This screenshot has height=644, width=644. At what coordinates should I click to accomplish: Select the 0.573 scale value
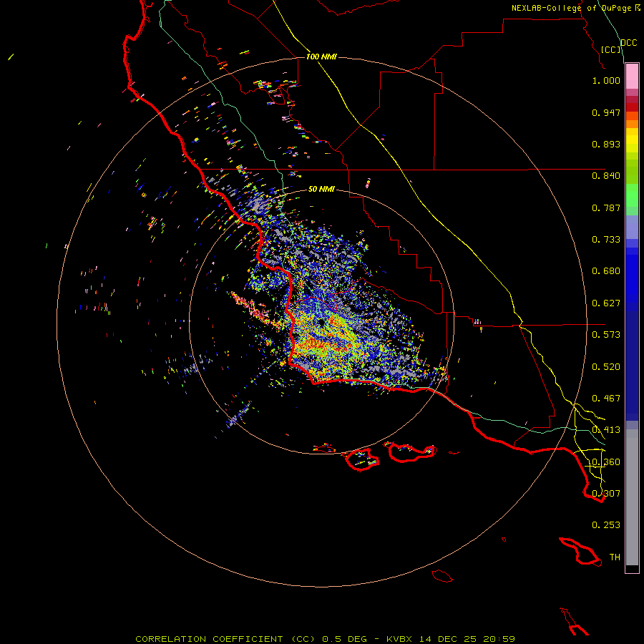click(x=606, y=335)
